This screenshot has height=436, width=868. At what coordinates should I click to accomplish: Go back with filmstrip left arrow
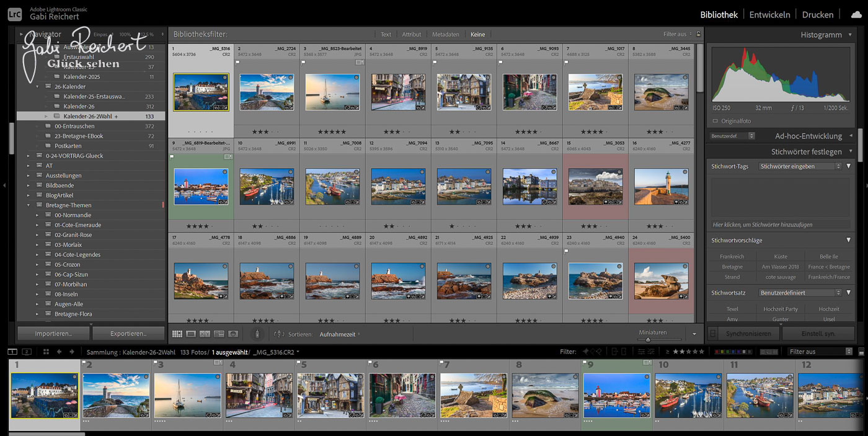(60, 352)
